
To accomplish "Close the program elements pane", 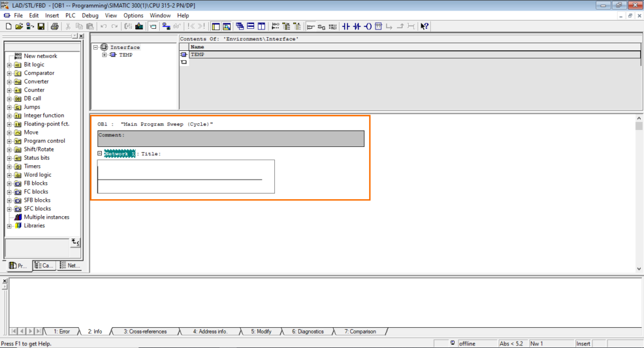I will [x=81, y=36].
